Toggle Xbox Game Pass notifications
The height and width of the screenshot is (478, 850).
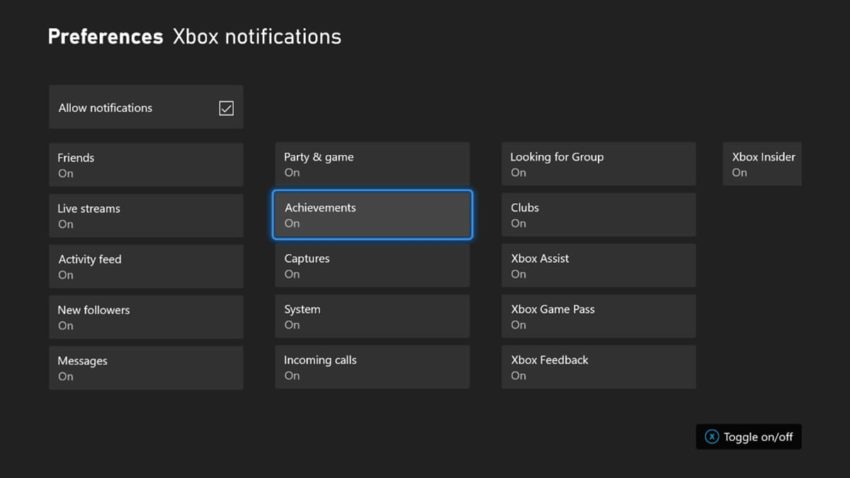(x=598, y=316)
